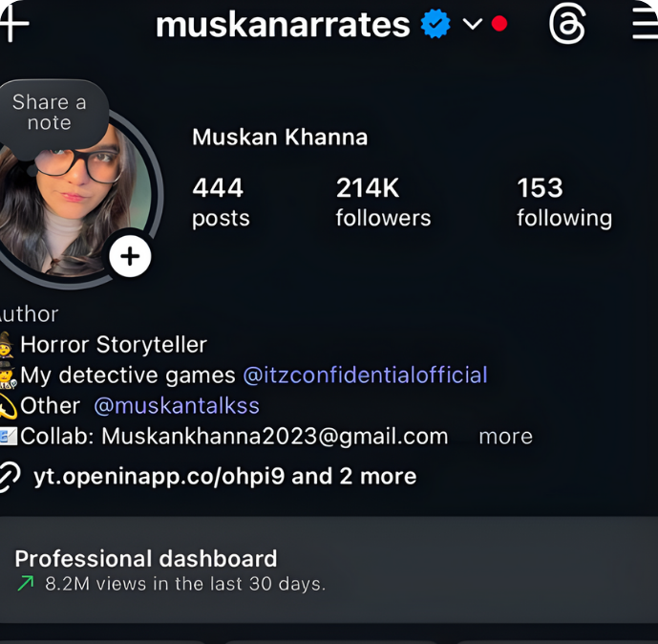Screen dimensions: 658x644
Task: Click the red notification dot
Action: (x=499, y=24)
